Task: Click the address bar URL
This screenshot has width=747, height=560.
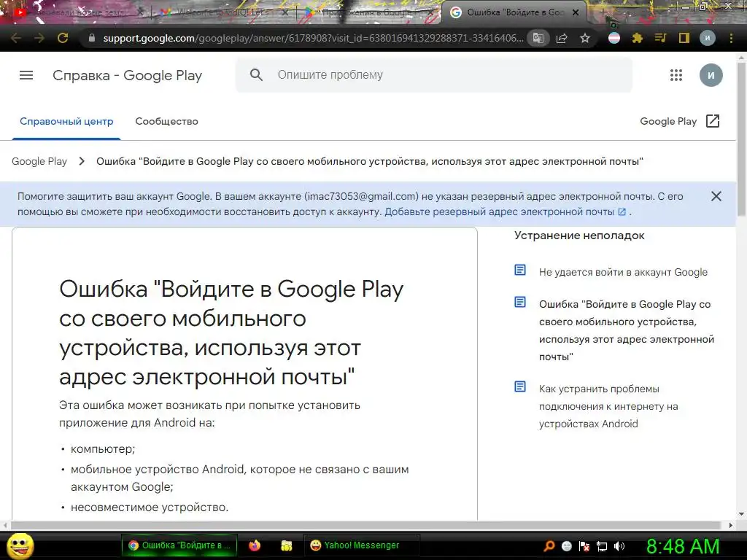Action: pos(313,38)
